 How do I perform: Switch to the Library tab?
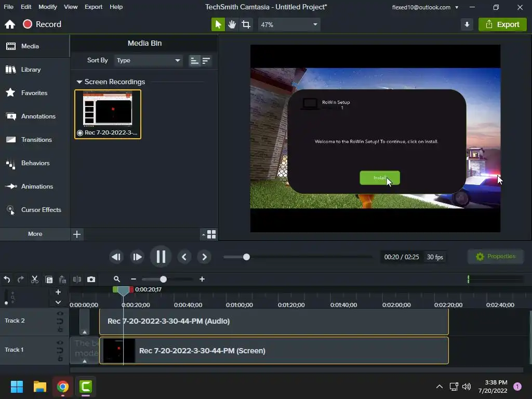[35, 70]
